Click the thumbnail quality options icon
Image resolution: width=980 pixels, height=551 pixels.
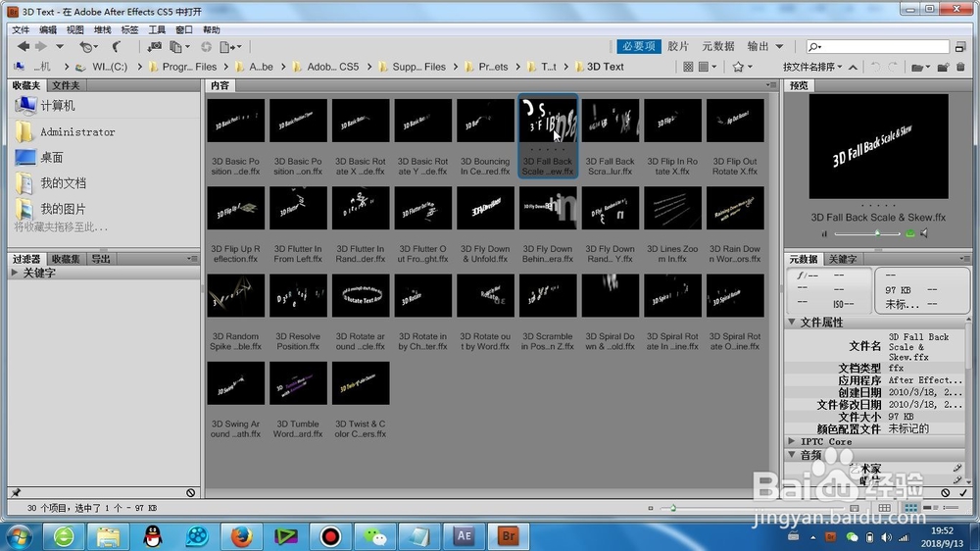(688, 67)
